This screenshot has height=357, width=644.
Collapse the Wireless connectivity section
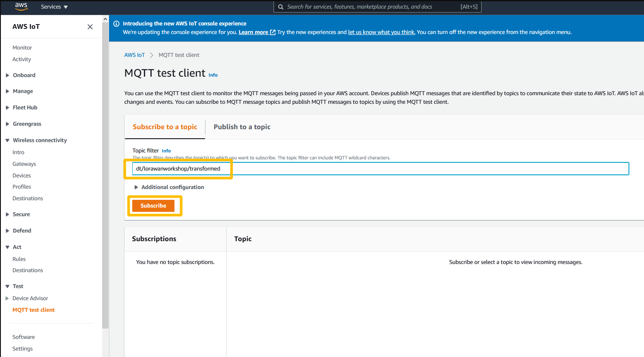click(7, 140)
